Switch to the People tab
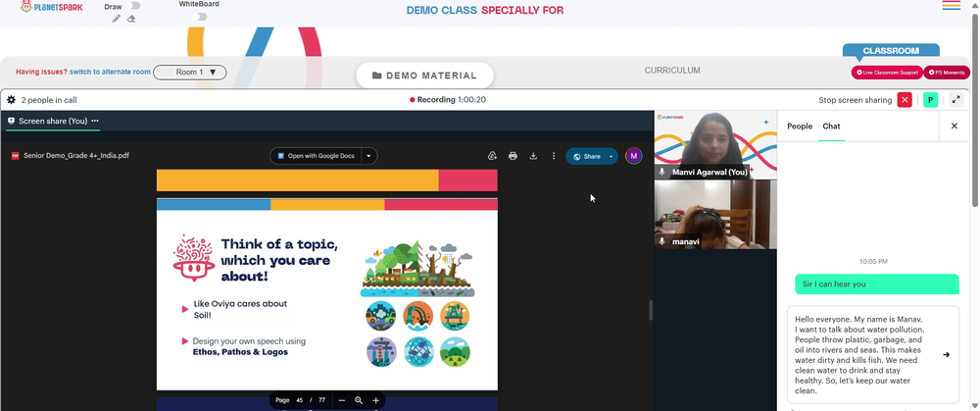The width and height of the screenshot is (980, 411). pos(800,127)
